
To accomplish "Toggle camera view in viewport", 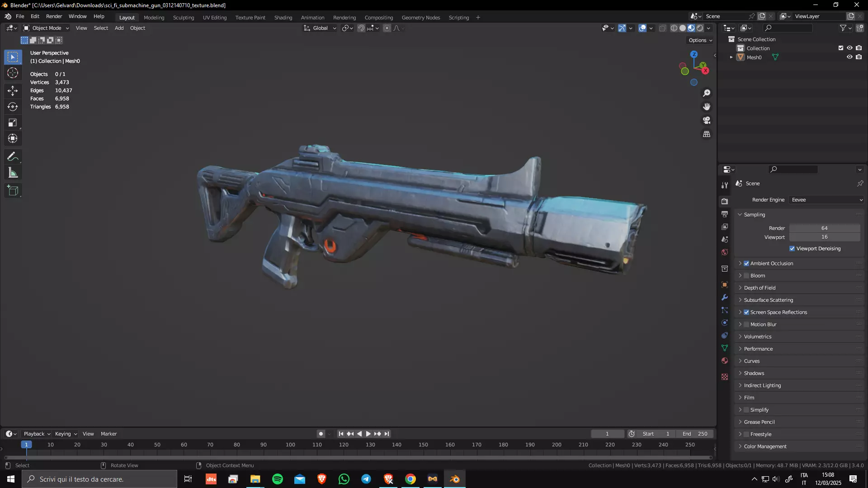I will pyautogui.click(x=707, y=121).
